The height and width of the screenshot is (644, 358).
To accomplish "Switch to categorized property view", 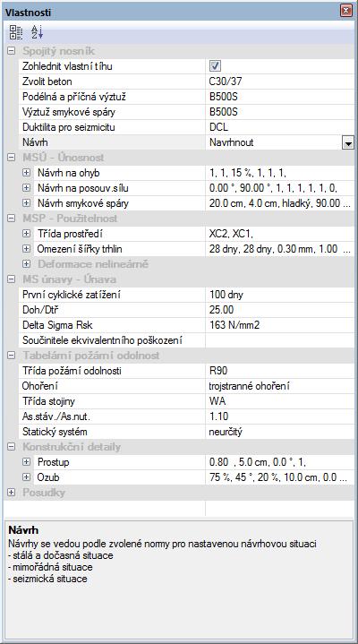I will tap(16, 32).
